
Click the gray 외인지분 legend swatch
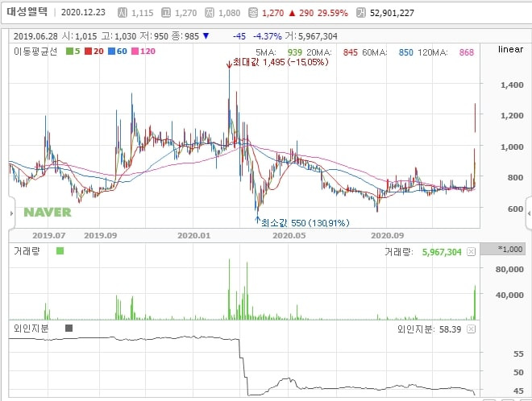[x=69, y=328]
